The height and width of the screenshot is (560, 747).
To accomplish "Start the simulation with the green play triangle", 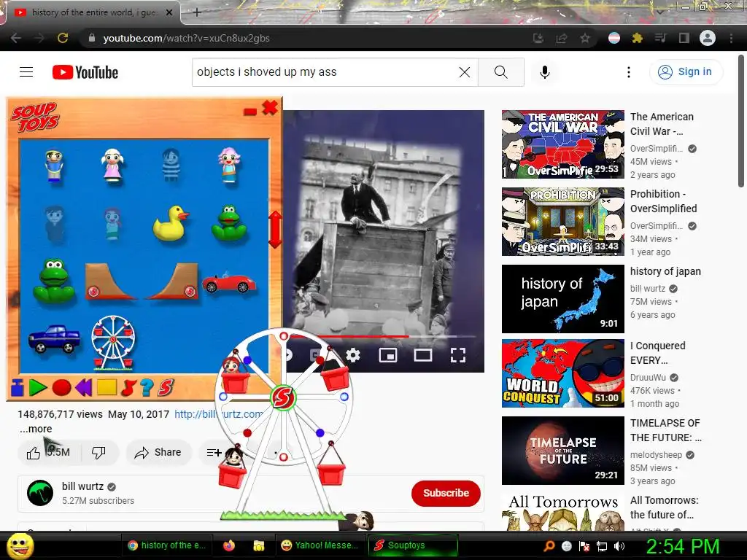I will (38, 388).
